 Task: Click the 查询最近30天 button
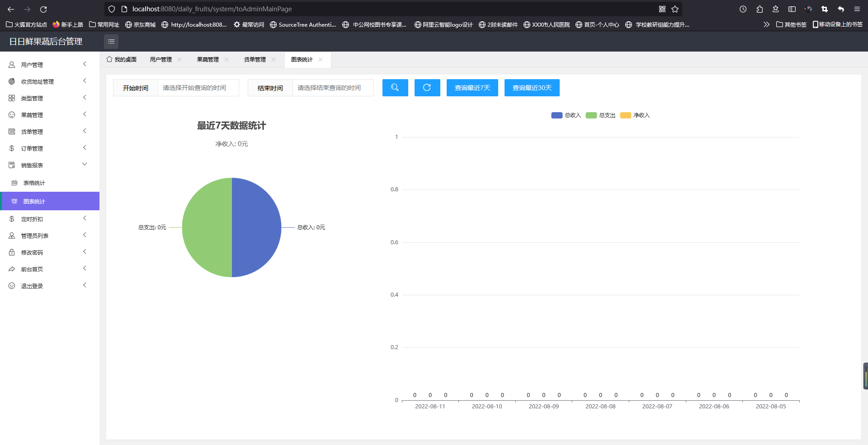pyautogui.click(x=532, y=87)
